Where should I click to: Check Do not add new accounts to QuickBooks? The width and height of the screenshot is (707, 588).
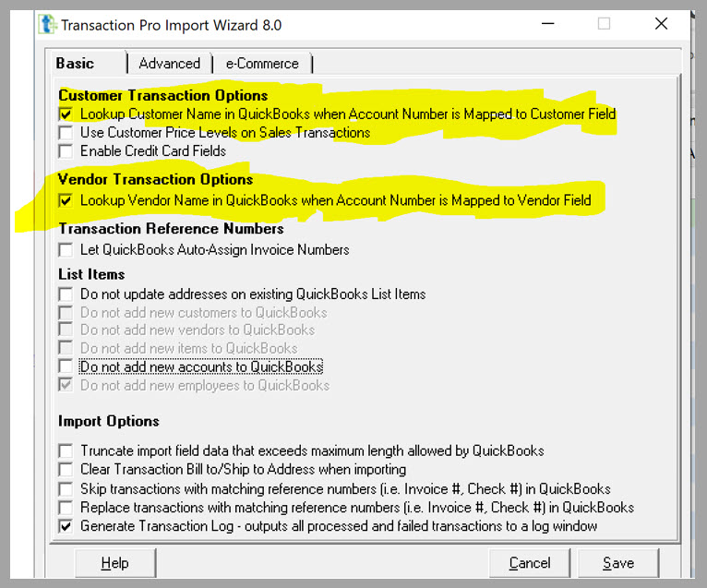coord(66,366)
